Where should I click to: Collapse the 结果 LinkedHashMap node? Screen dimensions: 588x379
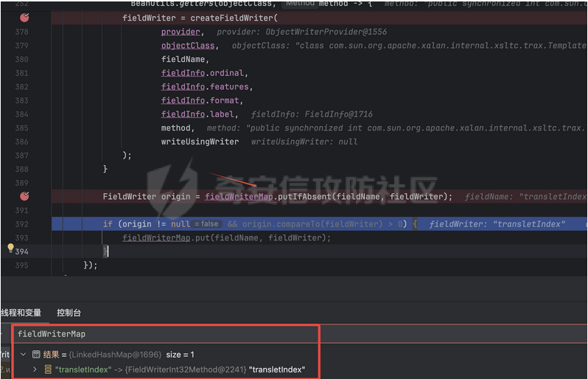[x=24, y=355]
